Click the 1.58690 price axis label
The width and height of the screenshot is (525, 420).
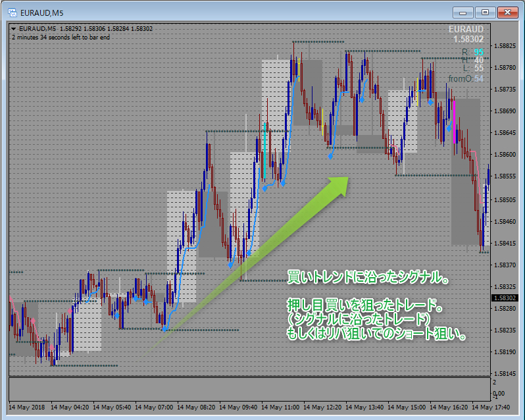point(505,111)
